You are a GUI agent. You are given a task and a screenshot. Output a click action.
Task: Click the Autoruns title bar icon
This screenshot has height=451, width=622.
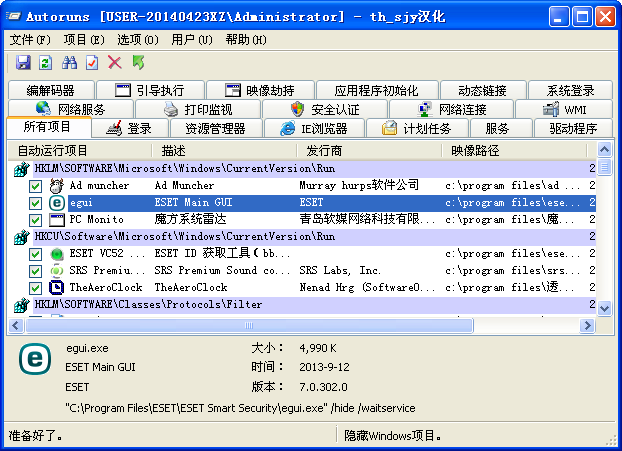pyautogui.click(x=13, y=16)
